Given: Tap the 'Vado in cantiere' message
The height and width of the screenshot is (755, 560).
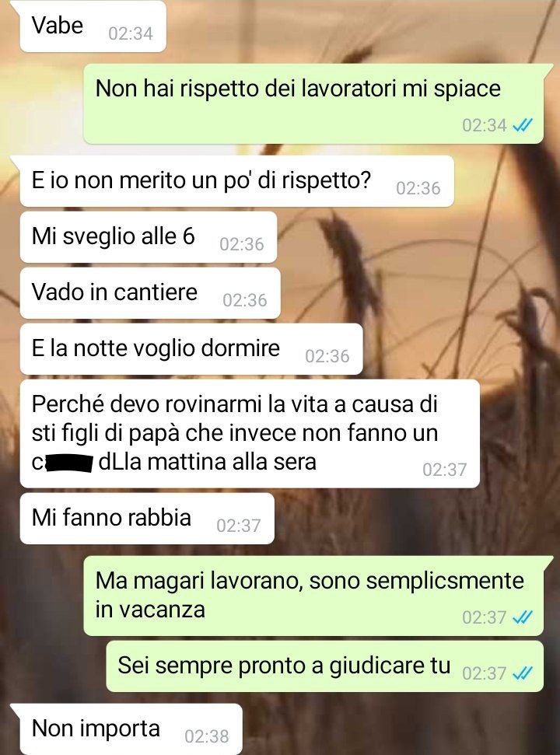Looking at the screenshot, I should (150, 293).
